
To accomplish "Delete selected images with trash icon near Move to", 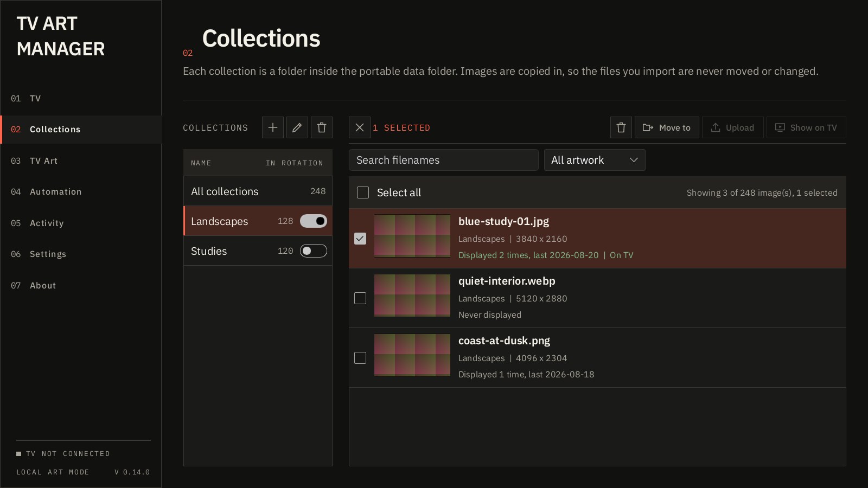I will [621, 127].
